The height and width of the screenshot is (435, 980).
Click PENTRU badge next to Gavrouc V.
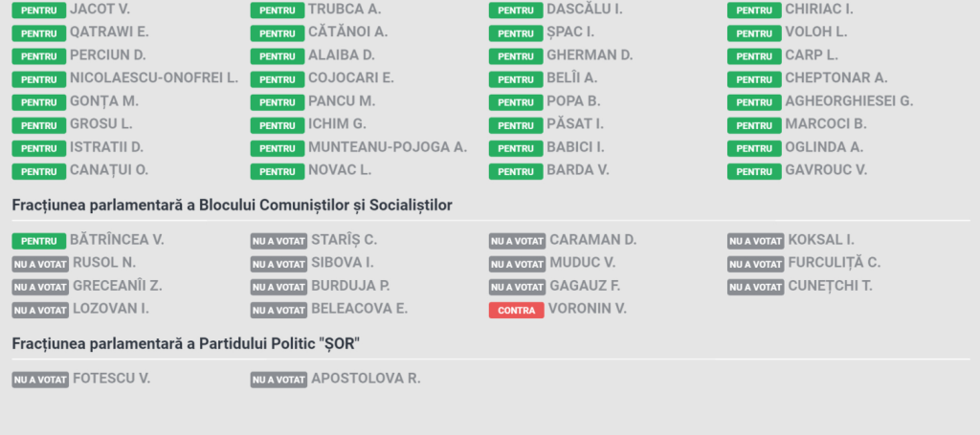pos(754,172)
